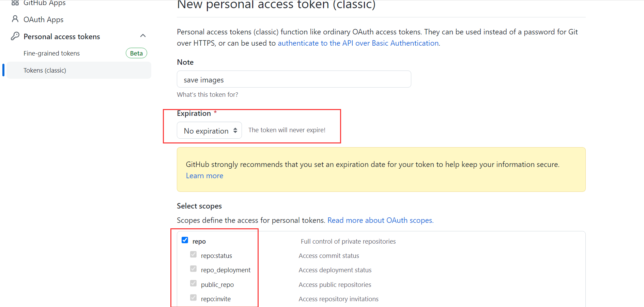Uncheck the repo scope checkbox
This screenshot has width=644, height=307.
point(185,240)
